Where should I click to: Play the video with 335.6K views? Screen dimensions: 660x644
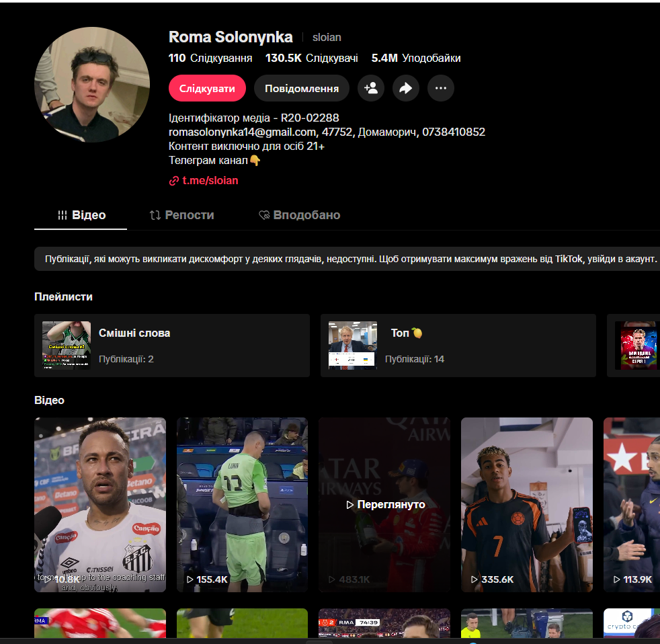(x=526, y=504)
